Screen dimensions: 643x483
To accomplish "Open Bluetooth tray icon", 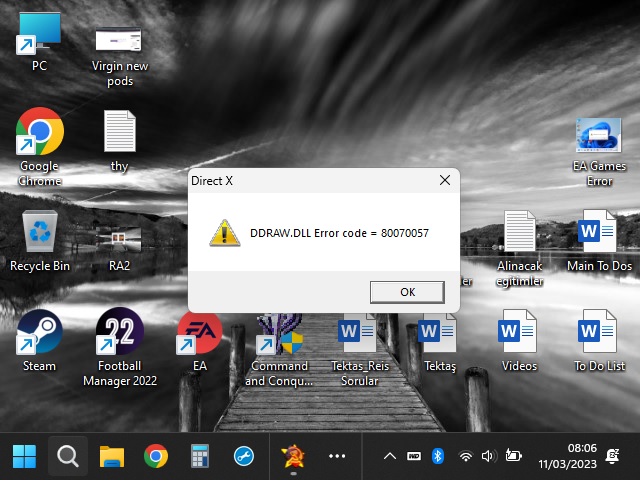I will coord(437,457).
